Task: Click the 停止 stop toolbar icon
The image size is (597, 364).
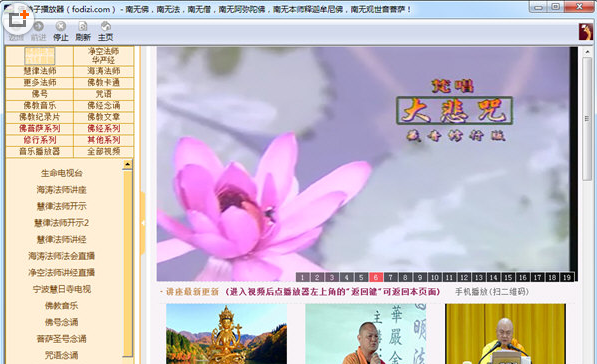Action: tap(61, 31)
